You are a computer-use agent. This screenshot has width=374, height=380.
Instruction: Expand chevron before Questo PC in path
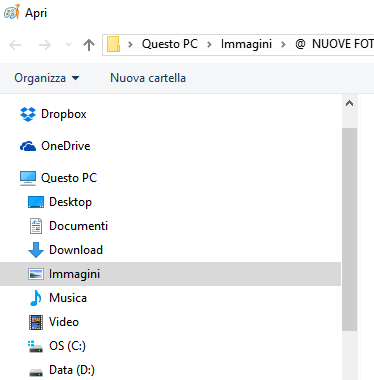click(x=130, y=44)
